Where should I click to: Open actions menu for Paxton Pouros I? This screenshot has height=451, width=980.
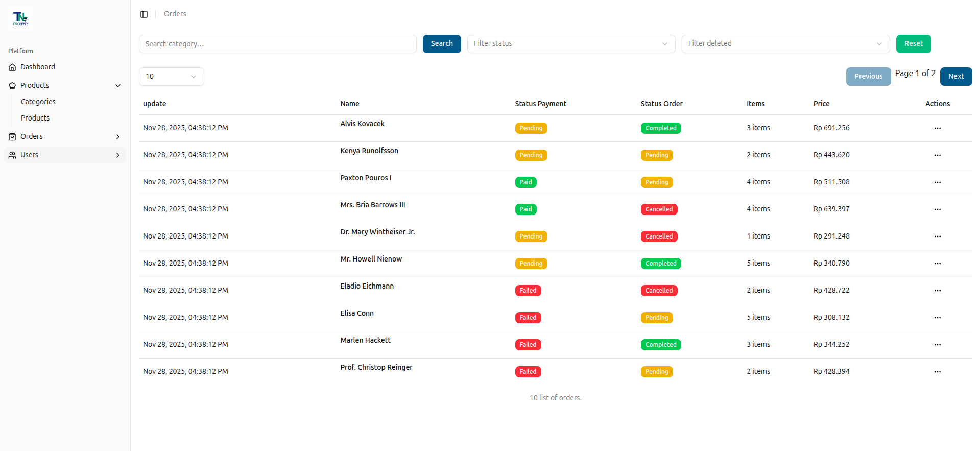coord(937,182)
